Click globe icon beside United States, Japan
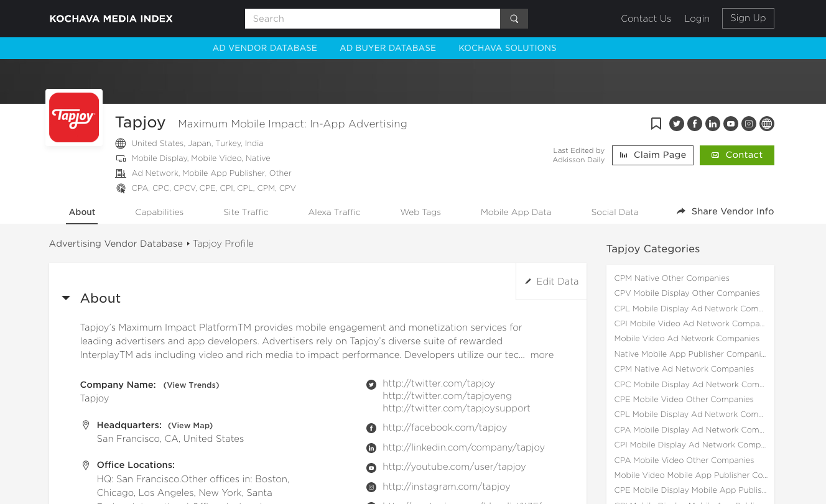Viewport: 826px width, 504px height. coord(121,144)
